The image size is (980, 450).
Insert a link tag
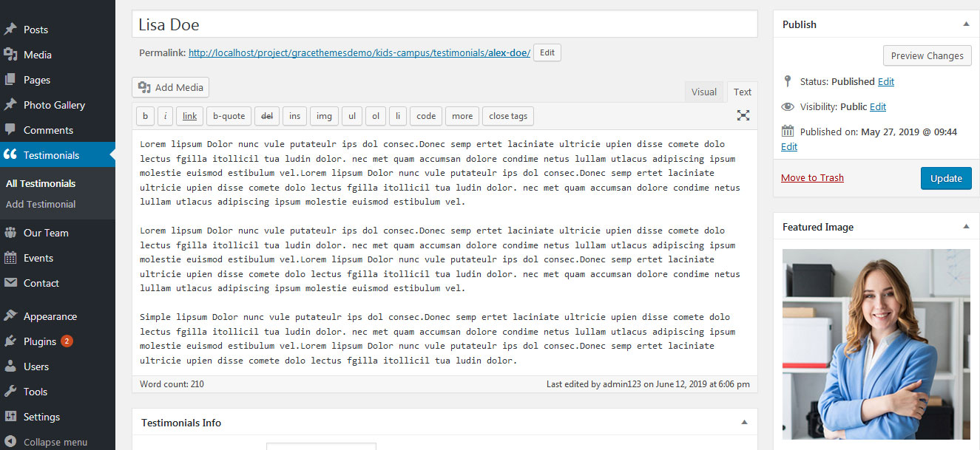(190, 116)
